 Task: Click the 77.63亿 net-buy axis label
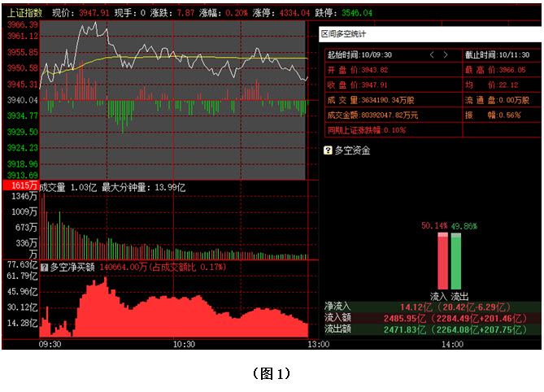pos(22,265)
